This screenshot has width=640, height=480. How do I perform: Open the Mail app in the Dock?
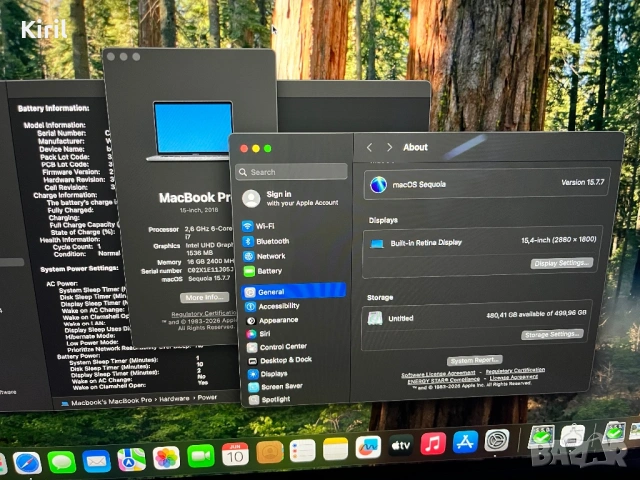(x=96, y=461)
